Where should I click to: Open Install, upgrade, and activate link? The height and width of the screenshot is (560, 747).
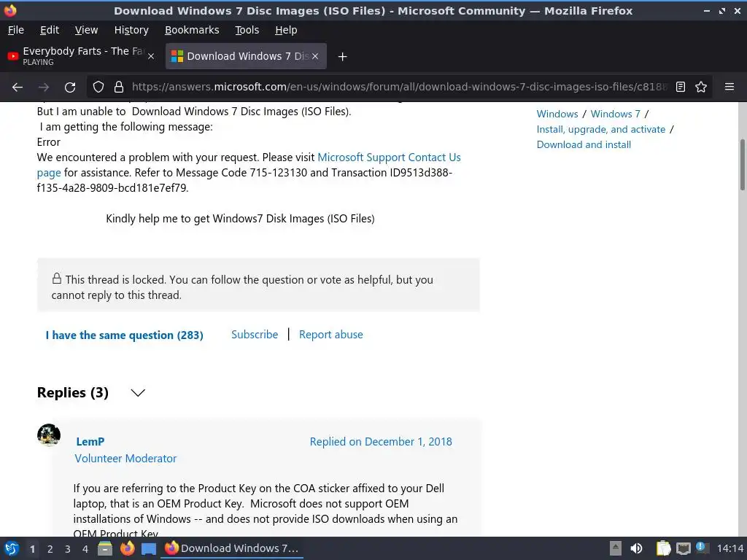point(601,129)
